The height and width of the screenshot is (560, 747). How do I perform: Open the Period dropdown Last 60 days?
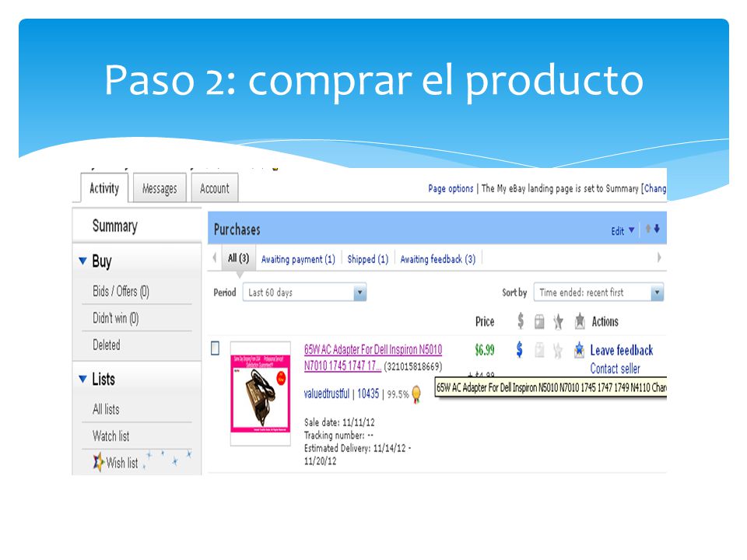point(304,292)
